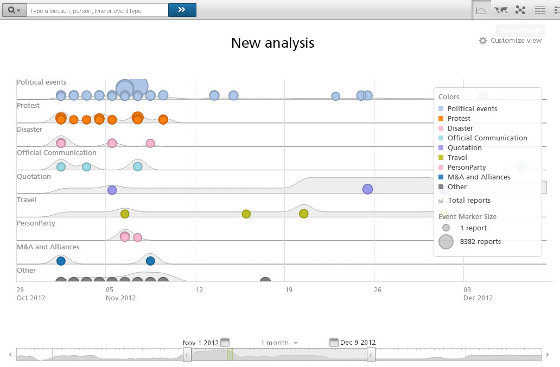Toggle Official Communication legend entry
The height and width of the screenshot is (367, 560).
pyautogui.click(x=482, y=138)
